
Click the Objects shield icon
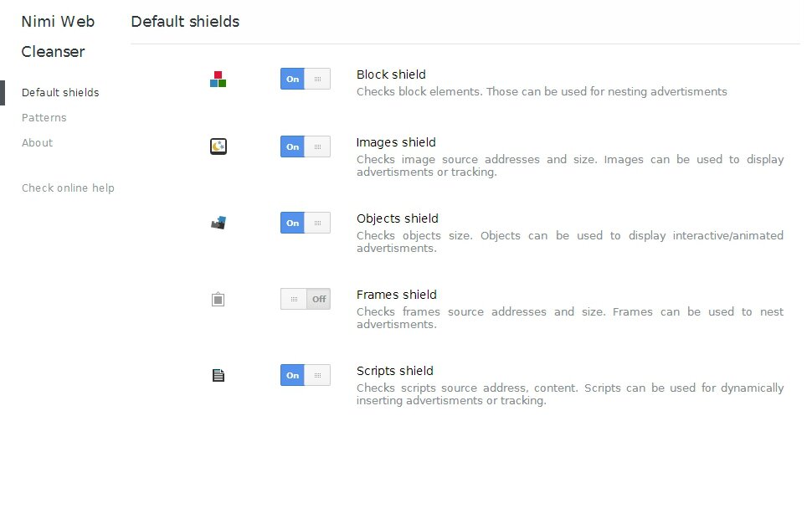tap(218, 223)
